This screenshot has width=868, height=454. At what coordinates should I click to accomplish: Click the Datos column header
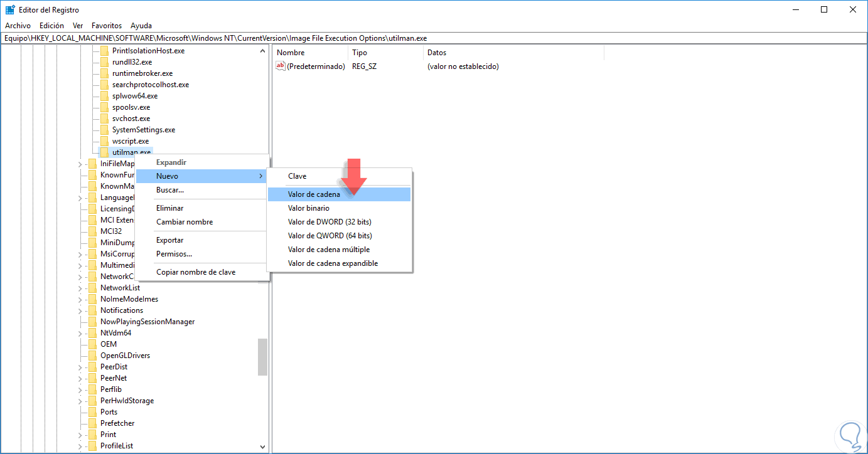513,53
